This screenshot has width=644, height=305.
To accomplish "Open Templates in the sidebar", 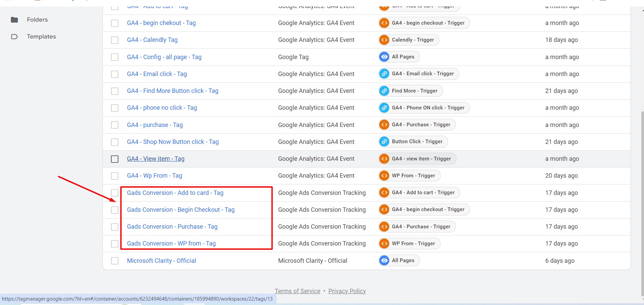I will point(41,36).
